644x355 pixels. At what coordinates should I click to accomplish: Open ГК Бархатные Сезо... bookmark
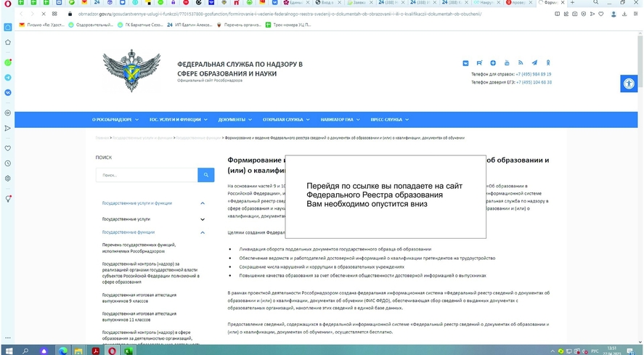pyautogui.click(x=140, y=25)
